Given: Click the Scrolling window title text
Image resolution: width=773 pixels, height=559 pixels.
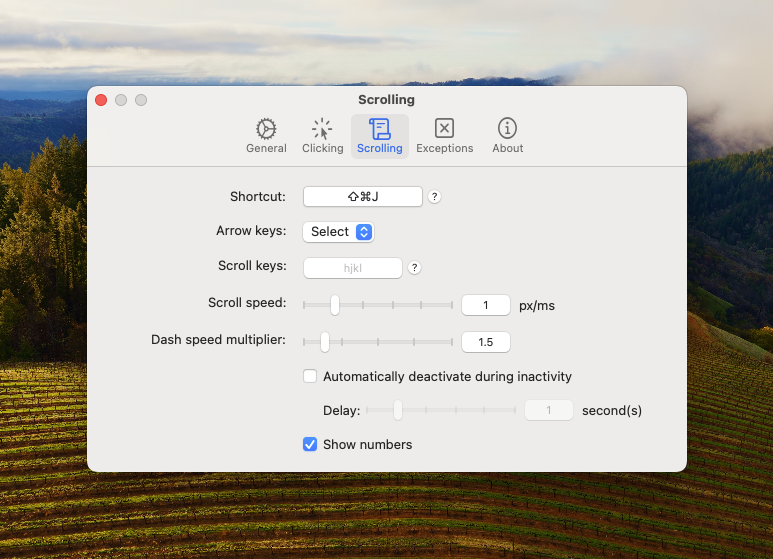Looking at the screenshot, I should (386, 100).
